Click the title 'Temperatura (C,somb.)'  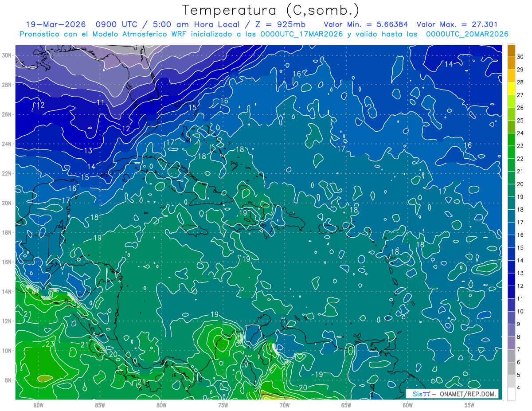coord(271,10)
